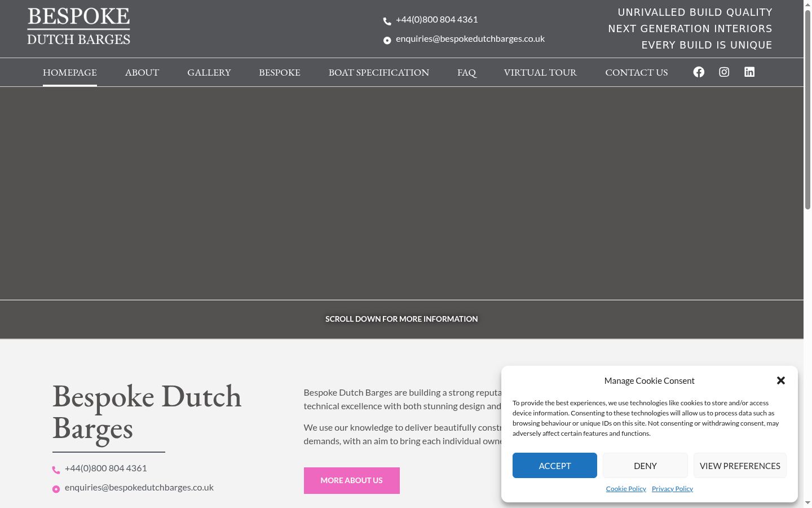Click the phone number under the heading
This screenshot has height=508, width=812.
coord(106,468)
